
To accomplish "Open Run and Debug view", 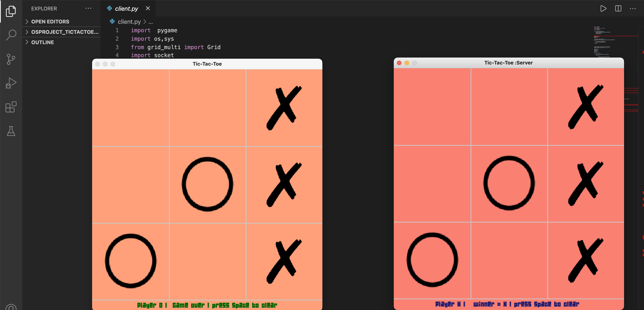I will [x=11, y=83].
